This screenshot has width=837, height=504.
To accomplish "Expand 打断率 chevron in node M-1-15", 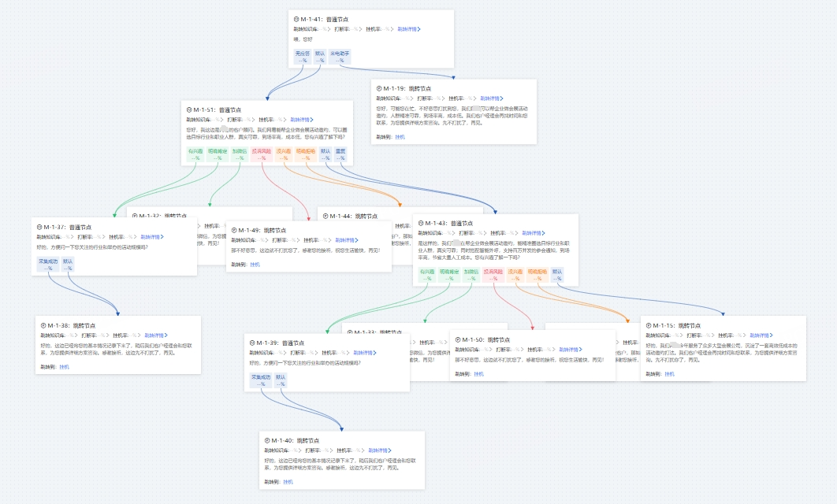I will pos(712,335).
